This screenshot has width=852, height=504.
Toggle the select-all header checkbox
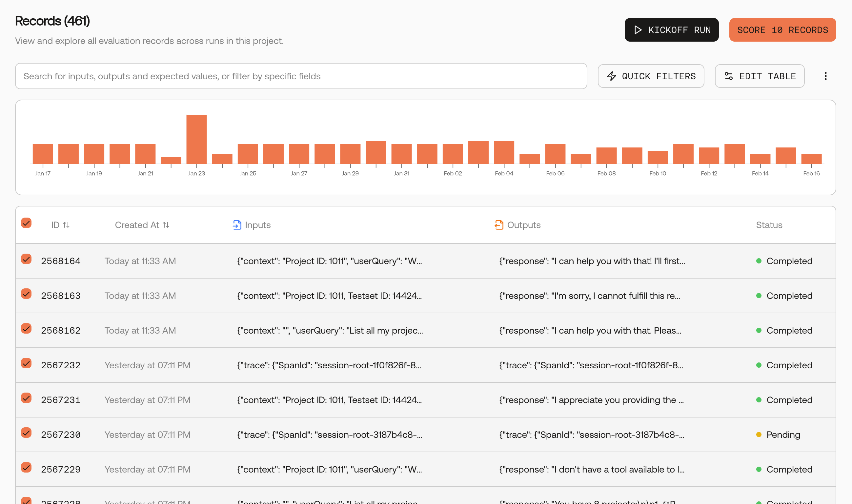pos(26,223)
